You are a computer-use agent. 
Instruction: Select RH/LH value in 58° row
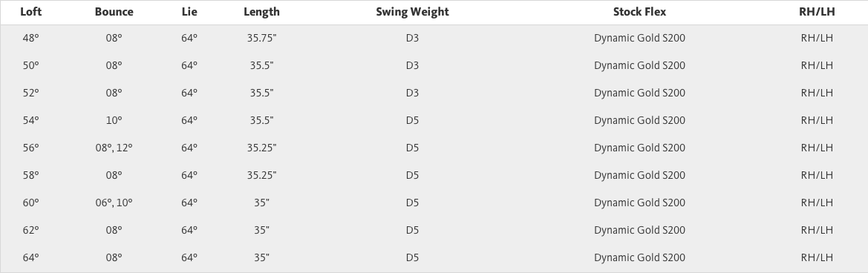click(817, 174)
